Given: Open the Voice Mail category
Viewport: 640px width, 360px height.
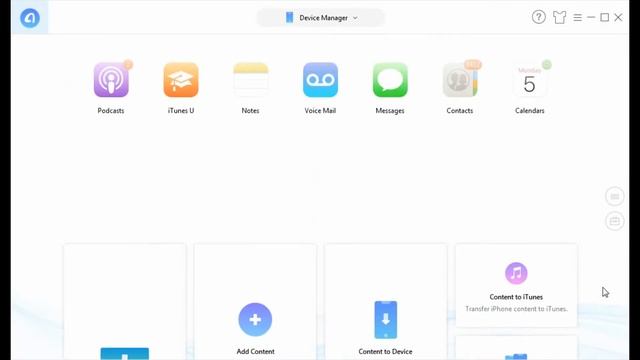Looking at the screenshot, I should [x=320, y=80].
